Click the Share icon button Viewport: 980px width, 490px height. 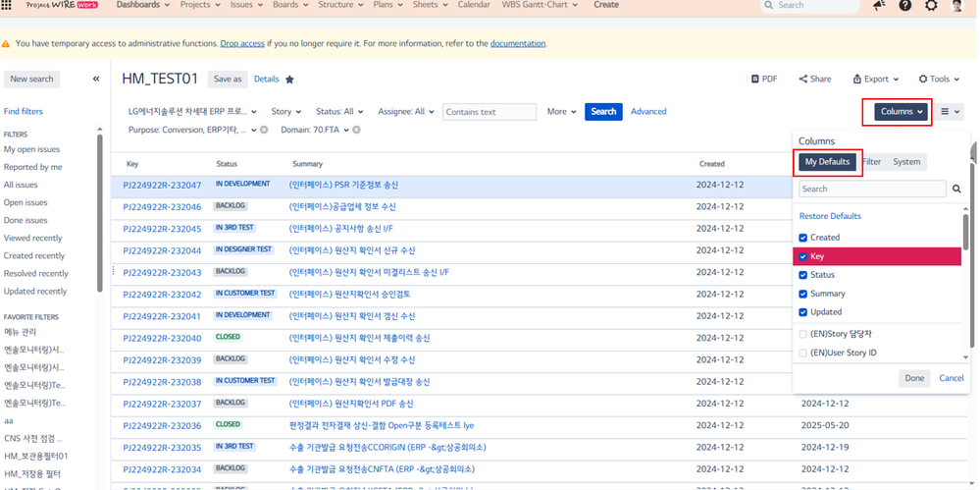click(x=815, y=79)
